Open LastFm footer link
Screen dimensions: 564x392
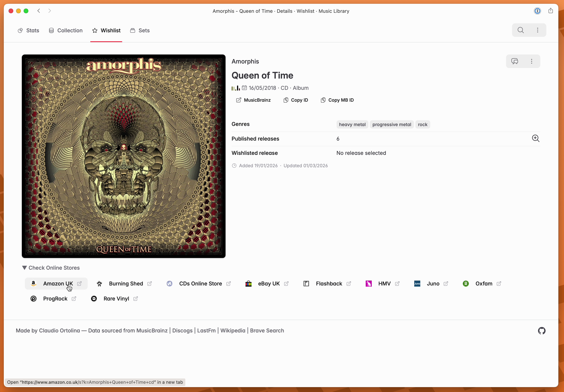pos(206,330)
